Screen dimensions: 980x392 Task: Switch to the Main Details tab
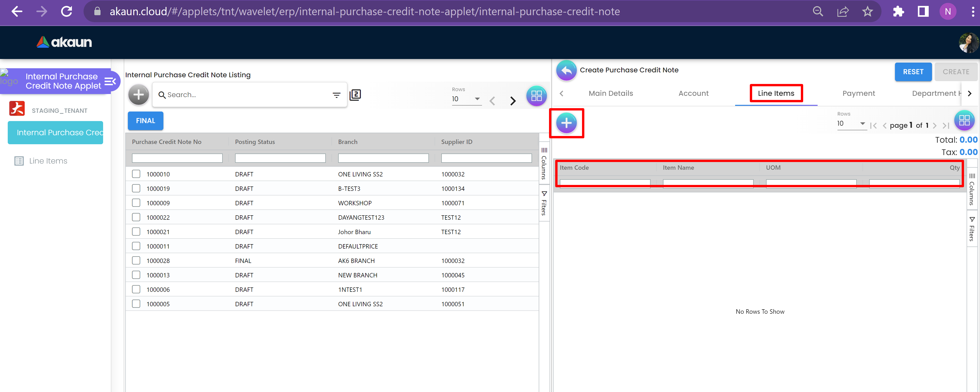tap(611, 93)
